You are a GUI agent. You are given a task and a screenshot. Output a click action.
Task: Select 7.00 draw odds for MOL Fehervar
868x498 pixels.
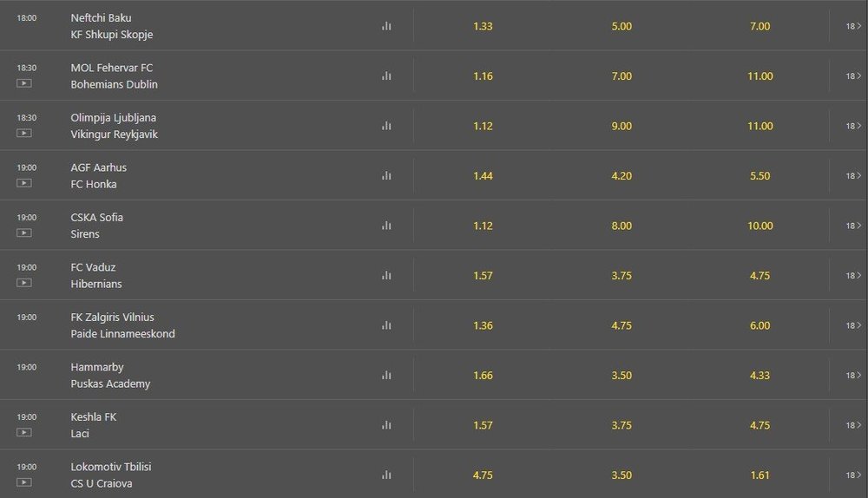click(621, 75)
